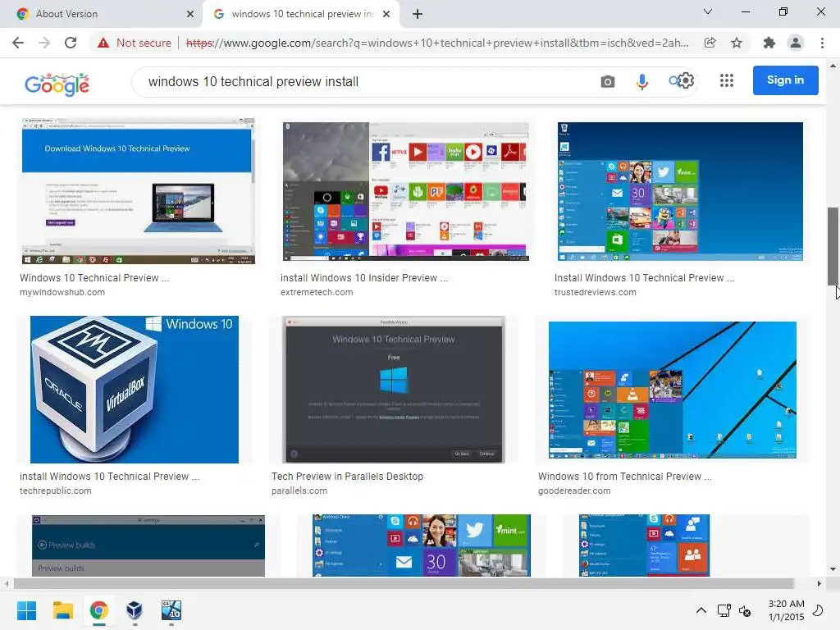Click the Google logo

coord(57,84)
